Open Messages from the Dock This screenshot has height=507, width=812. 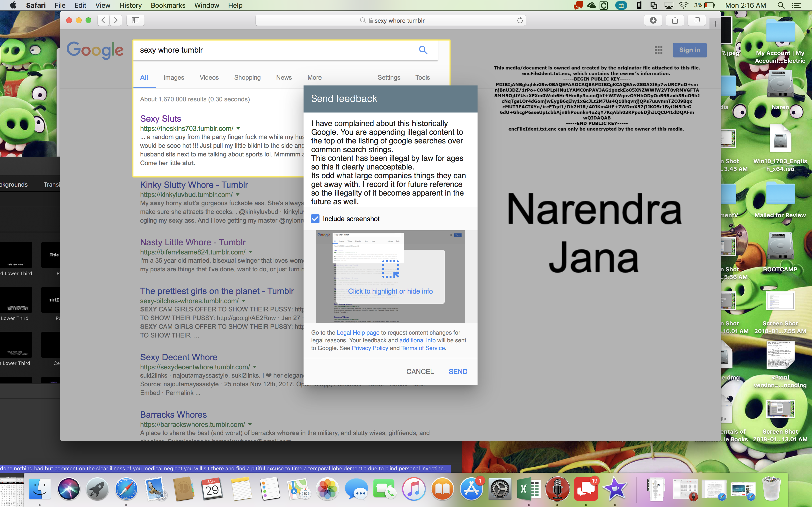click(357, 489)
